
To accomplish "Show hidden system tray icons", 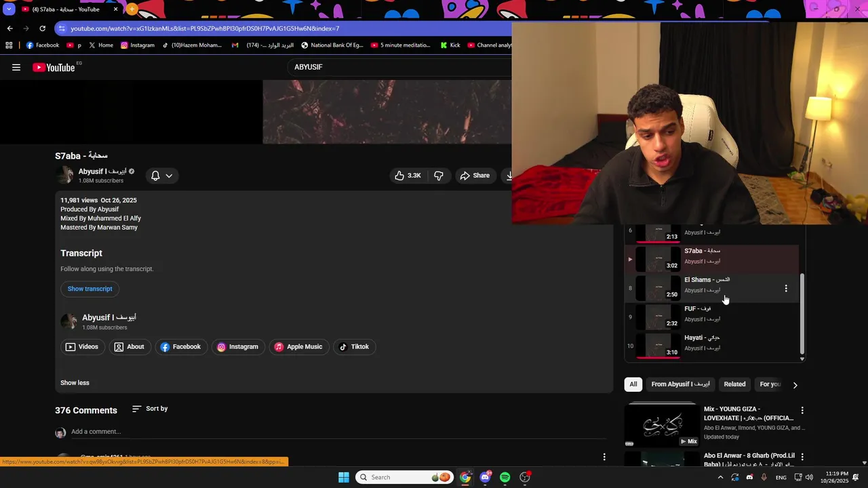I will [x=720, y=477].
